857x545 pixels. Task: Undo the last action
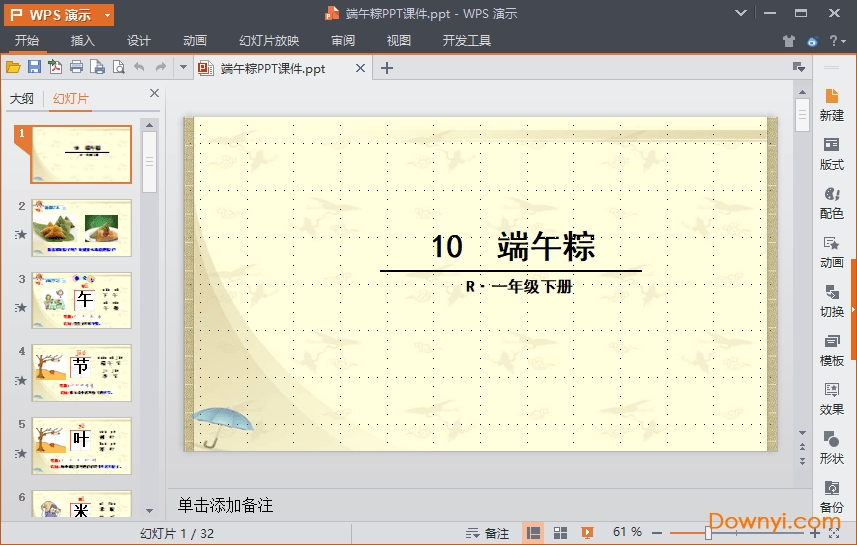[139, 67]
